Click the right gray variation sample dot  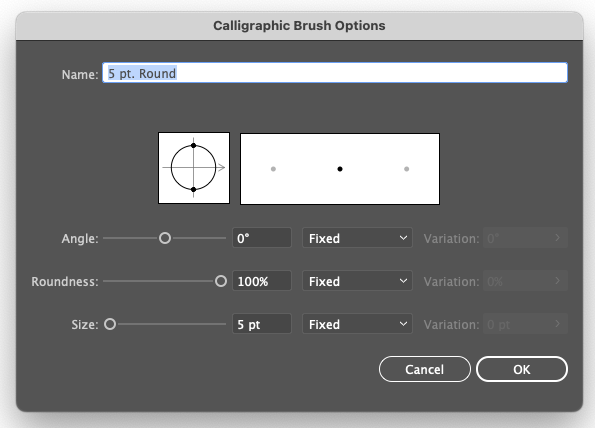pos(406,169)
